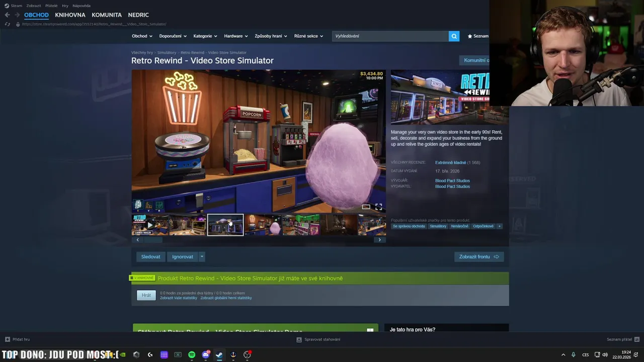Open the arrow dropdown next to Ignorovat

pyautogui.click(x=202, y=256)
